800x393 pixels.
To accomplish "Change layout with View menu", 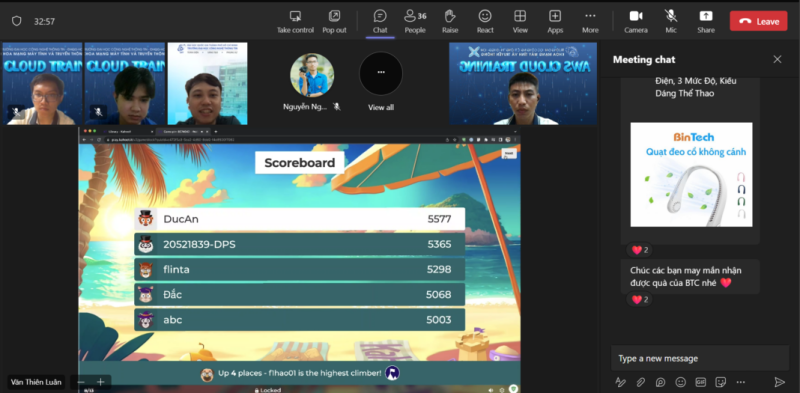I will click(520, 21).
